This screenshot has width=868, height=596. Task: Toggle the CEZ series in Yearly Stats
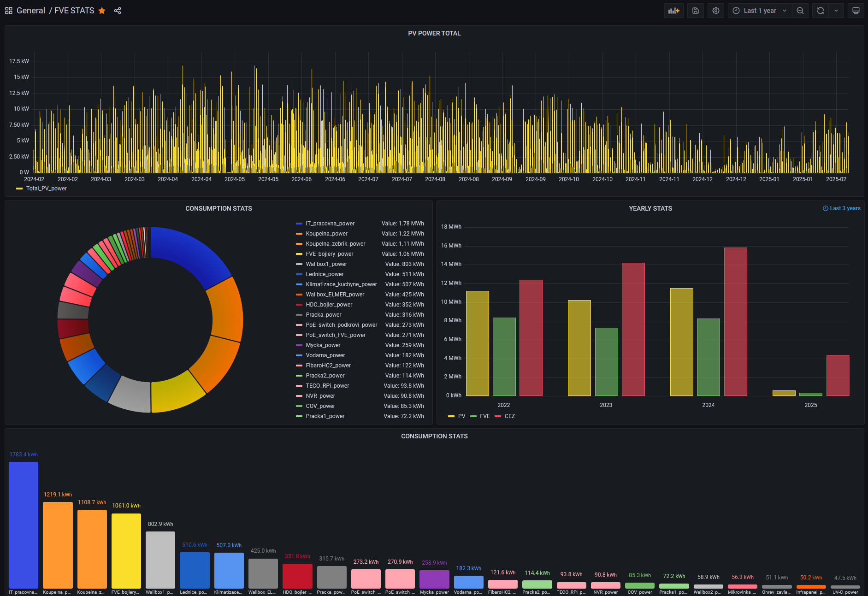click(509, 416)
